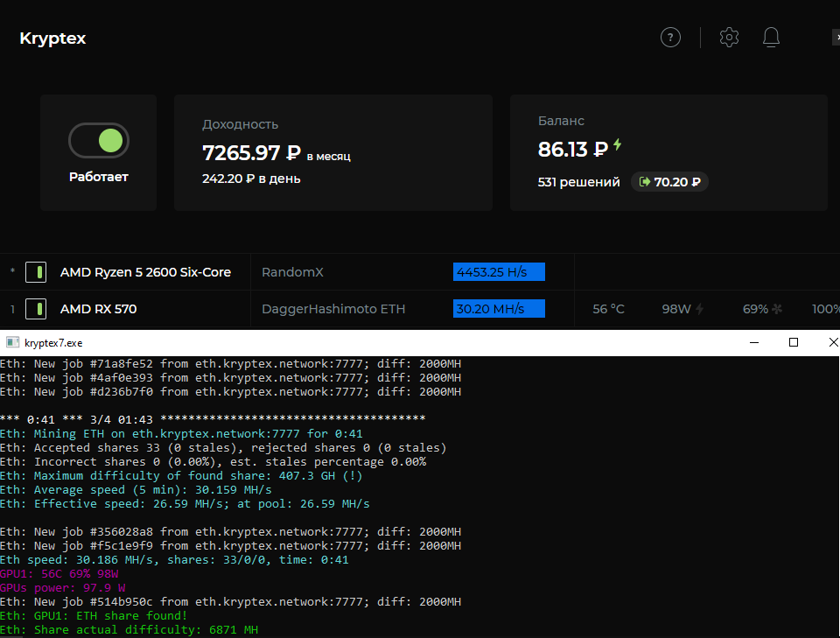Select the RandomX algorithm label

[x=292, y=272]
